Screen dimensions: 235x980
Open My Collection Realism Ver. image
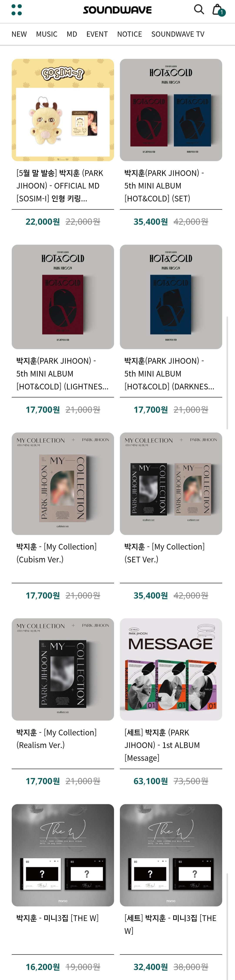coord(63,669)
